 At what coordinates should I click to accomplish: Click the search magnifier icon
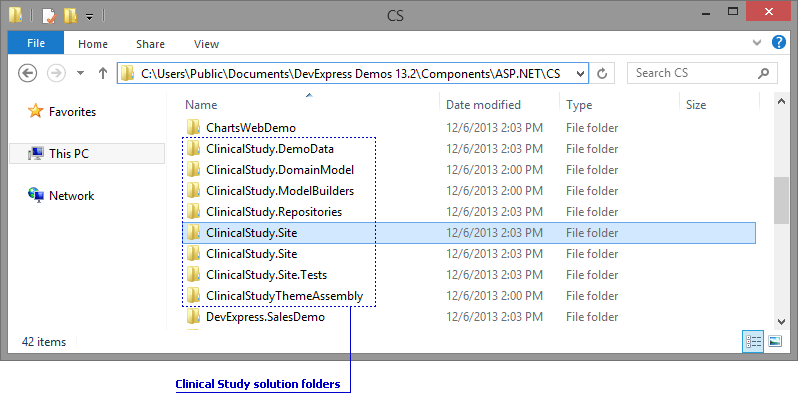[763, 73]
